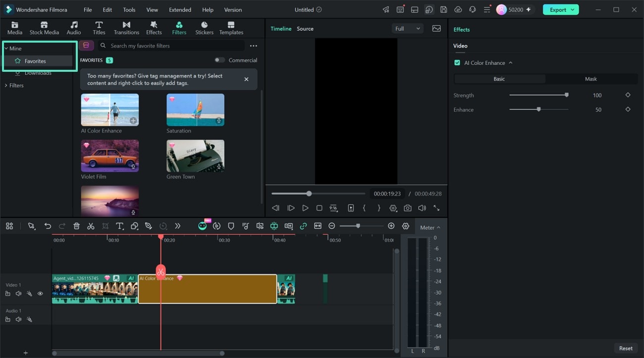Screen dimensions: 644x358
Task: Hide Video 1 track with eye icon
Action: point(40,294)
